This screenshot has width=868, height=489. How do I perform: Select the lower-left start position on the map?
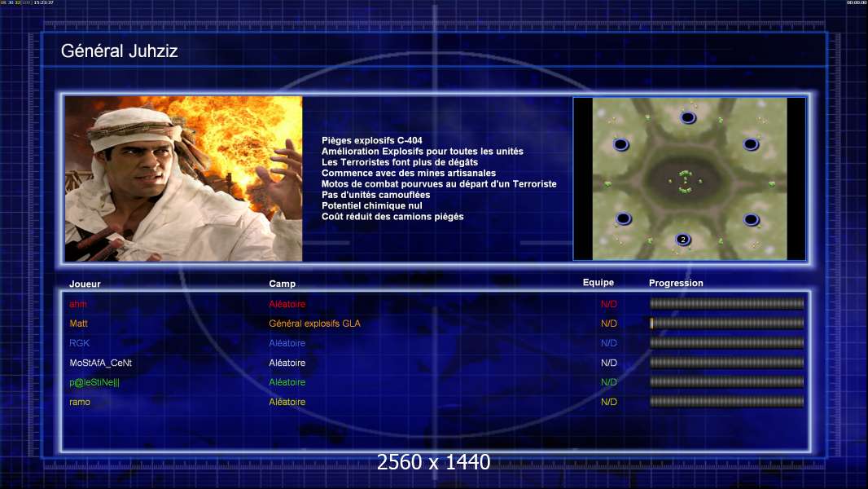tap(624, 218)
